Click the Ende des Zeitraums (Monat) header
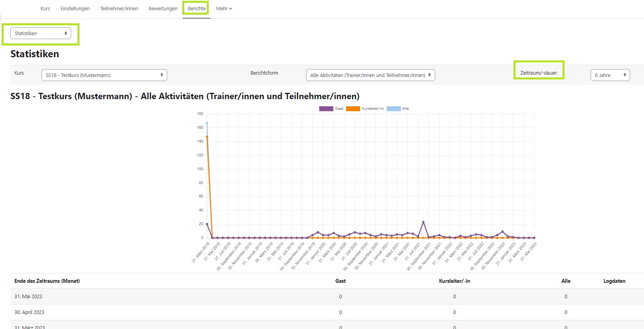The height and width of the screenshot is (329, 644). click(x=47, y=281)
